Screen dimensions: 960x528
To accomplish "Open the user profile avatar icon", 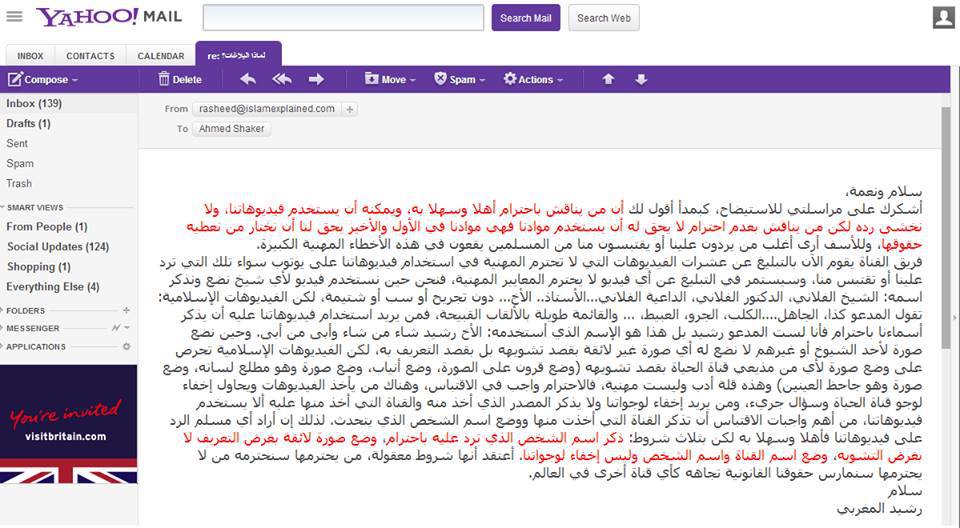I will [943, 18].
